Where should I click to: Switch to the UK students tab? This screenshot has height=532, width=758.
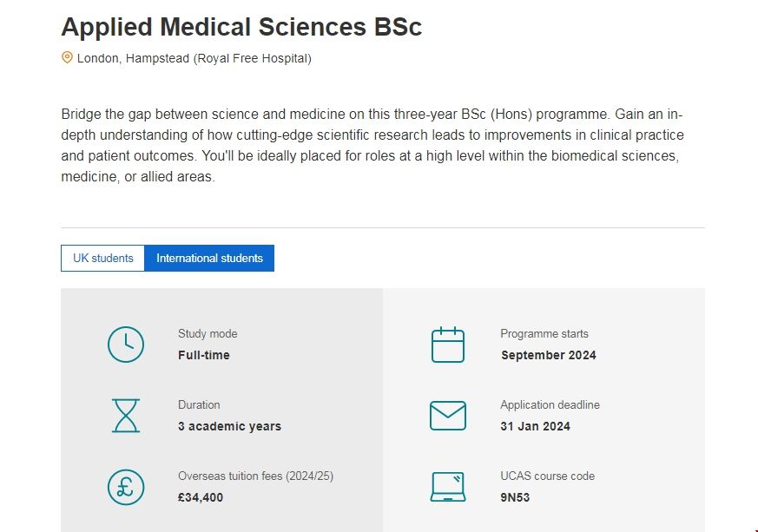(102, 258)
